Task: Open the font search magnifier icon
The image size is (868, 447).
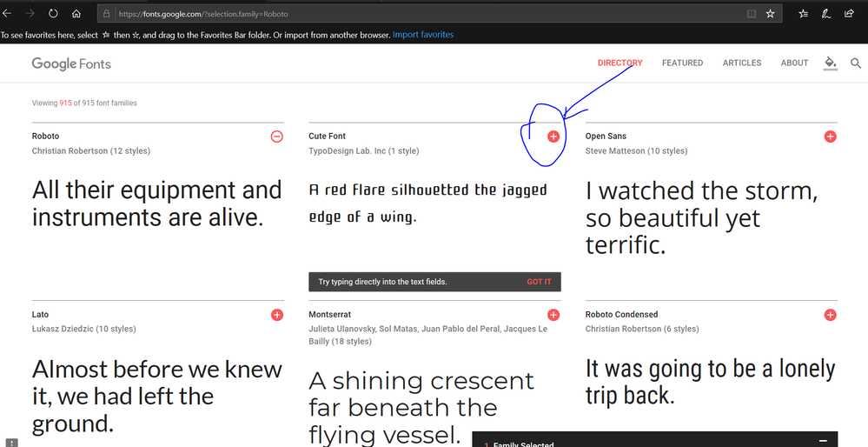Action: tap(856, 63)
